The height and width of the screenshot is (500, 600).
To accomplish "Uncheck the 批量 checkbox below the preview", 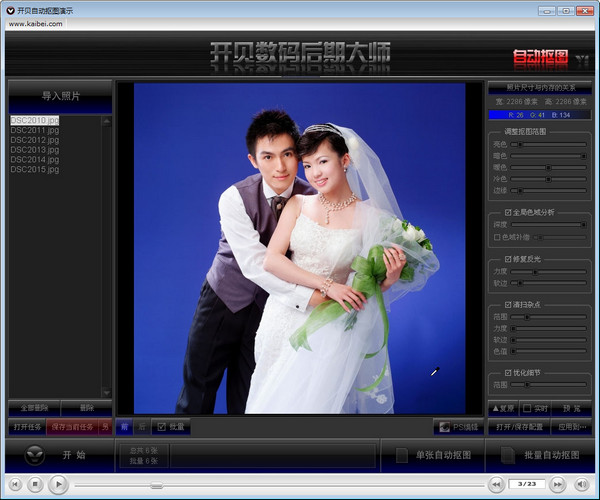I will (x=161, y=427).
